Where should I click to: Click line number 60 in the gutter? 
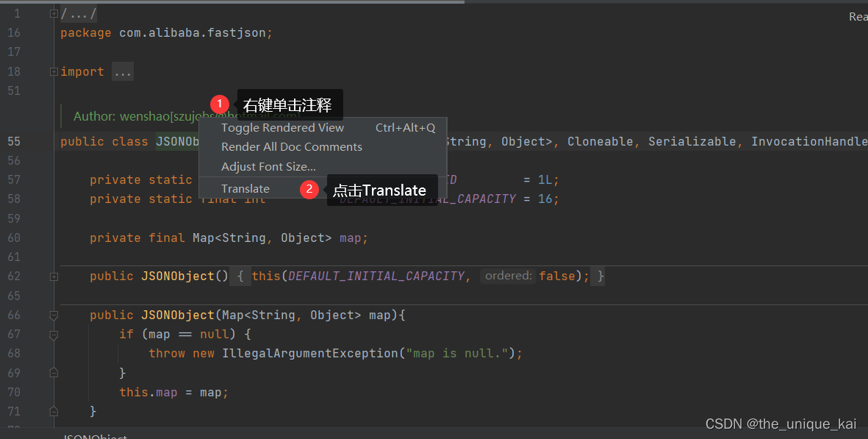(14, 238)
